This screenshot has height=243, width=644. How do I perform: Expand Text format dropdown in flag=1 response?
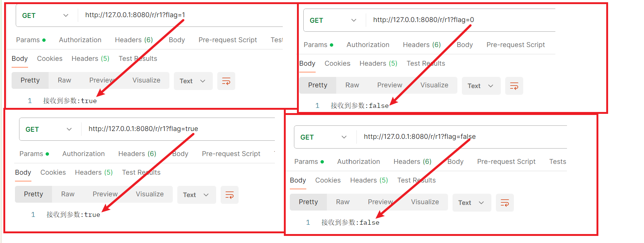coord(193,81)
